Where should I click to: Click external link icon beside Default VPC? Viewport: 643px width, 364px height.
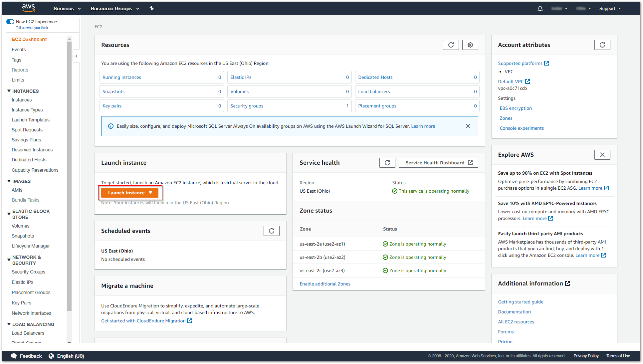[527, 82]
